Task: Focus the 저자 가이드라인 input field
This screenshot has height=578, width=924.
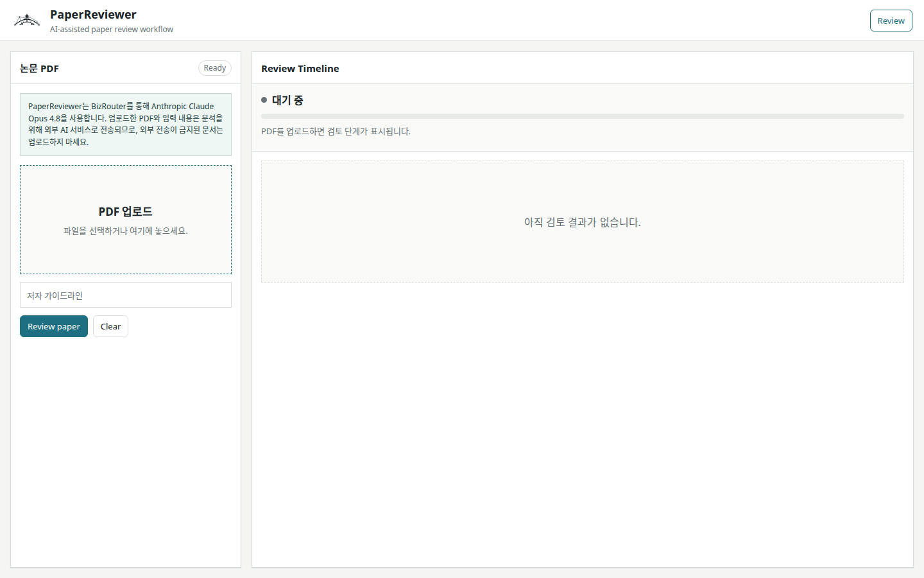Action: point(126,295)
